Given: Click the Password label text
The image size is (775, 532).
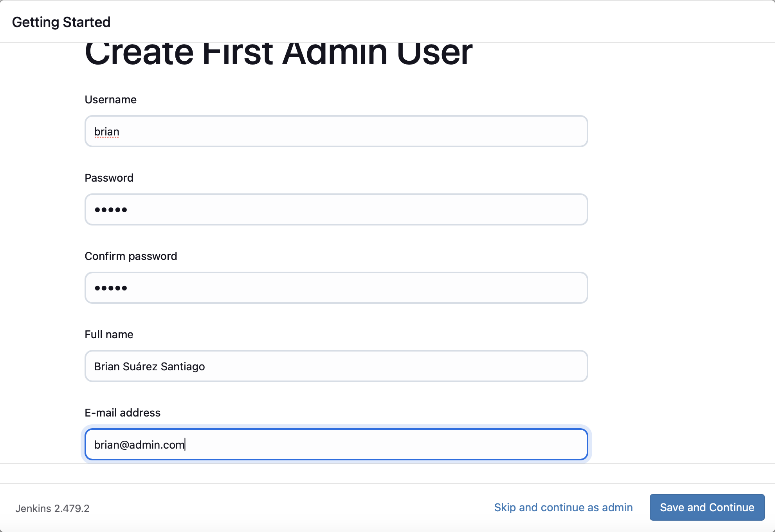Looking at the screenshot, I should 109,178.
